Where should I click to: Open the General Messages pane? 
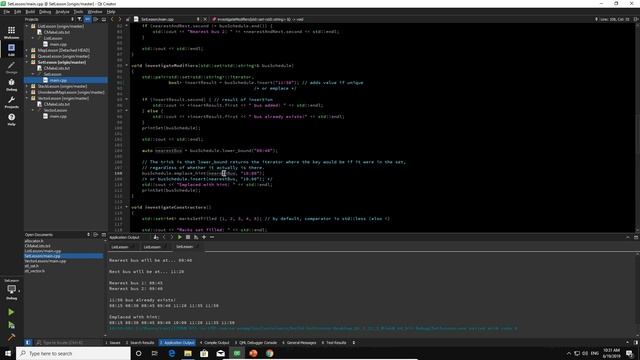pyautogui.click(x=299, y=342)
